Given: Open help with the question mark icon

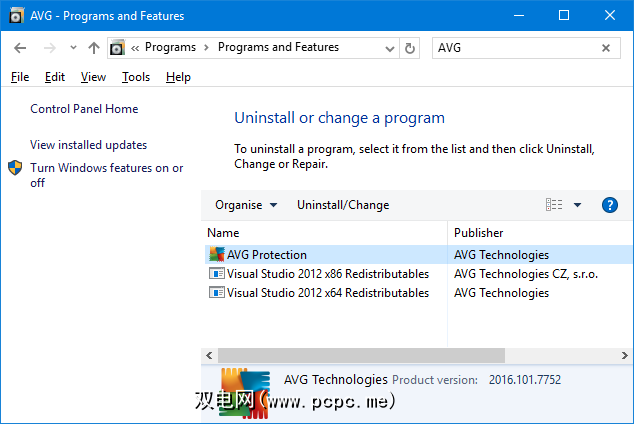Looking at the screenshot, I should click(x=609, y=205).
